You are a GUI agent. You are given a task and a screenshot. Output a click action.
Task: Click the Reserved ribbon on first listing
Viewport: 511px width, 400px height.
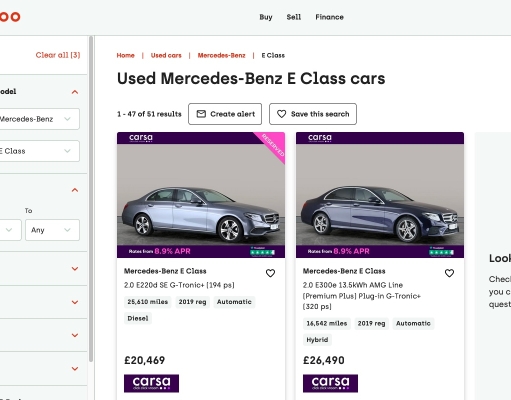(x=272, y=146)
